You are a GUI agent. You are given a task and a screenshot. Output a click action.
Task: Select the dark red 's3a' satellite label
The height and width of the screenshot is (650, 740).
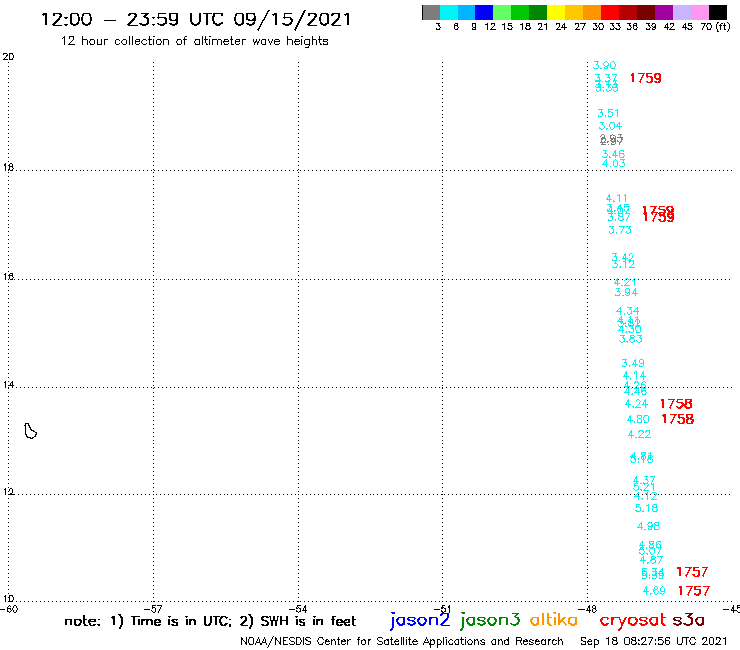(688, 620)
